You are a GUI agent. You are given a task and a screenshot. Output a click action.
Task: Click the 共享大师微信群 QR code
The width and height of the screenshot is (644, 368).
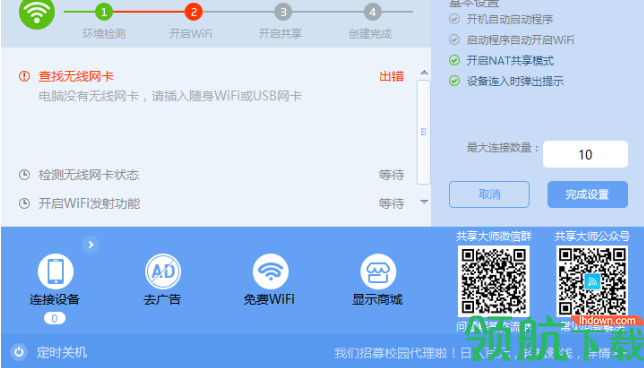493,281
